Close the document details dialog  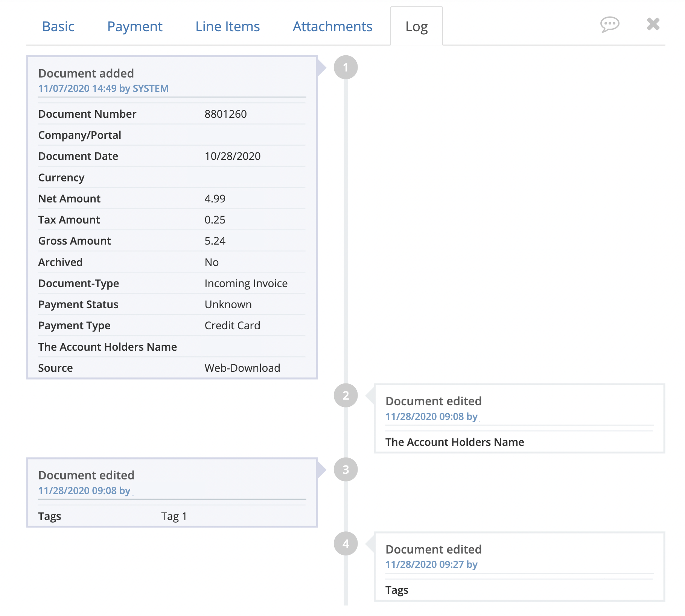pos(653,24)
